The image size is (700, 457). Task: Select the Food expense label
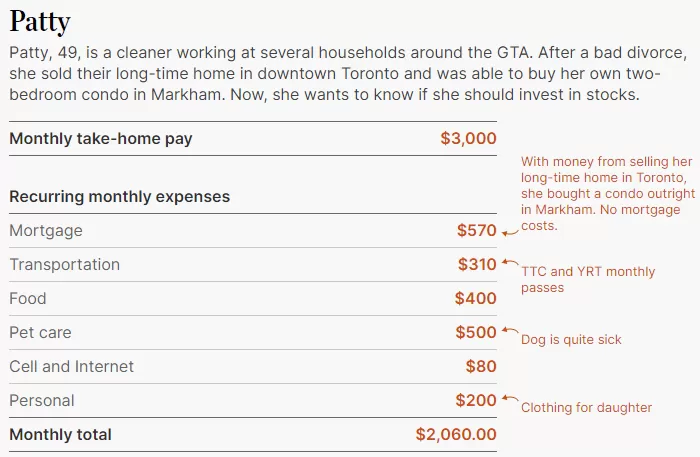pos(28,299)
